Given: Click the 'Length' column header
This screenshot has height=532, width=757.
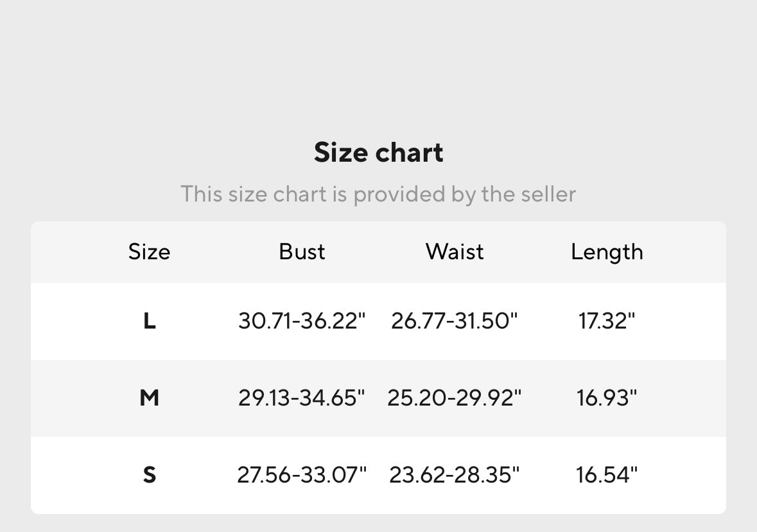Looking at the screenshot, I should [607, 252].
